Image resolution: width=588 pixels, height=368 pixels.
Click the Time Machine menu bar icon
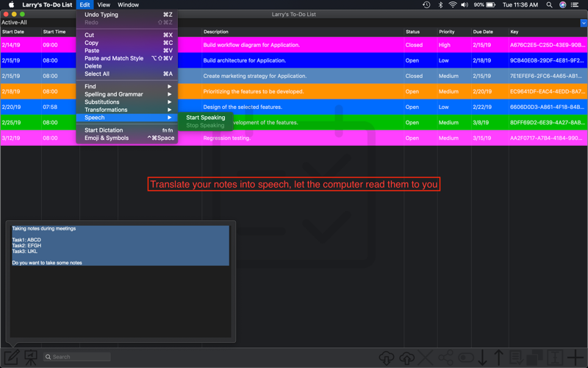[x=426, y=5]
